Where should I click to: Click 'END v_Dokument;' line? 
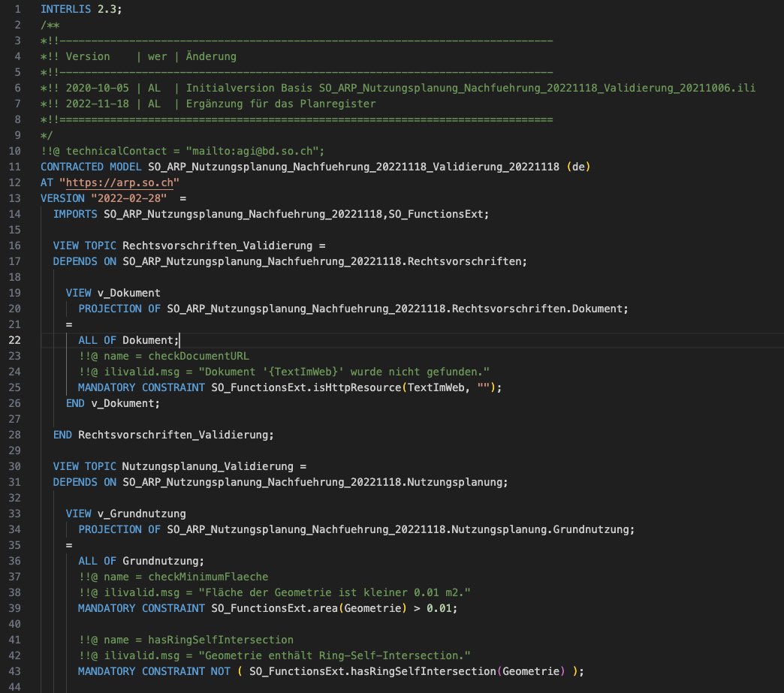[113, 403]
